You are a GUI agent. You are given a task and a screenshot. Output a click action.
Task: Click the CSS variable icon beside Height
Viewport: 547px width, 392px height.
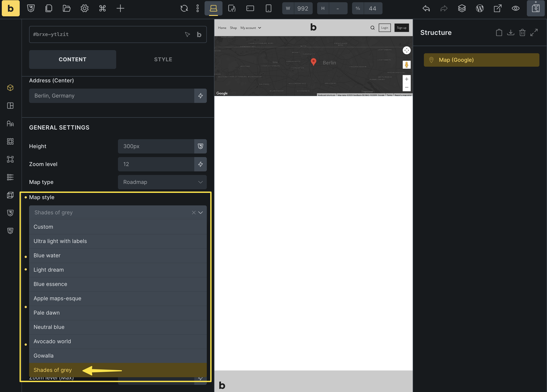tap(200, 146)
